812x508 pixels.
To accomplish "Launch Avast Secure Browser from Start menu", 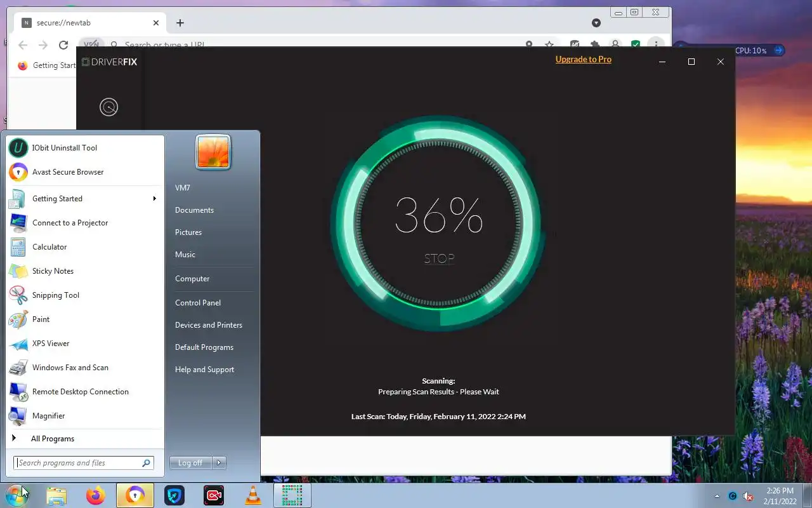I will click(85, 172).
